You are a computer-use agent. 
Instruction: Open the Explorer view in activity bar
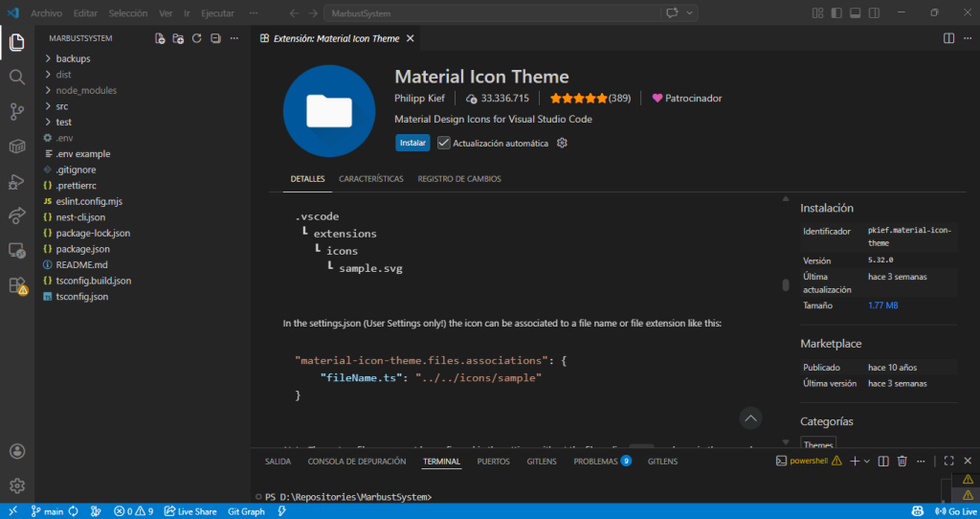[x=17, y=42]
